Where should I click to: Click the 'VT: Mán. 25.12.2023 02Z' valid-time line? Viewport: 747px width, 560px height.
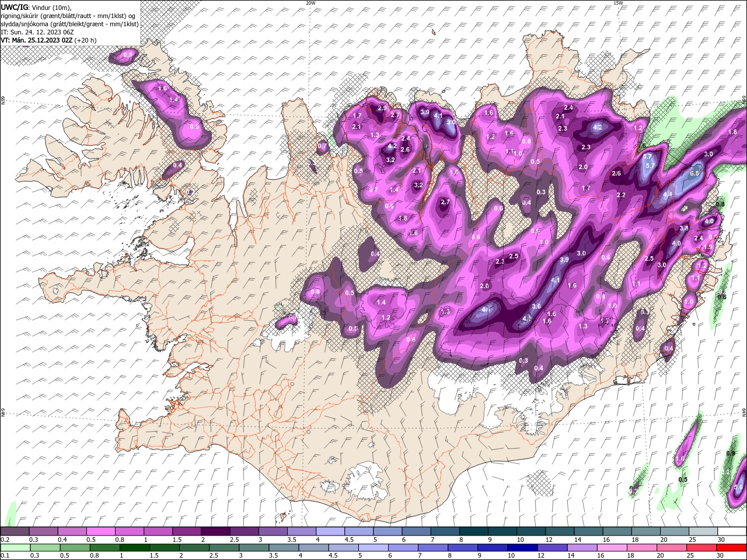[48, 40]
